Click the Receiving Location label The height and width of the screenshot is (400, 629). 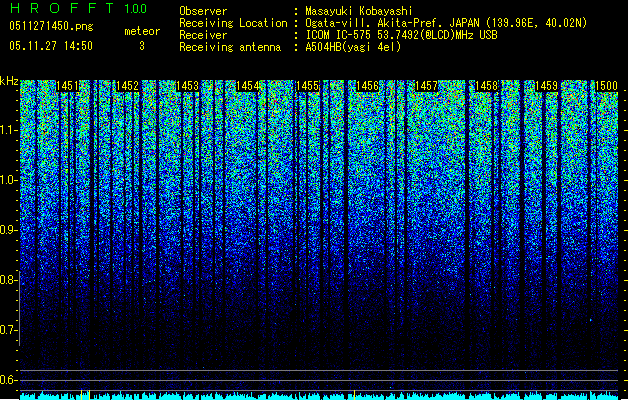233,23
